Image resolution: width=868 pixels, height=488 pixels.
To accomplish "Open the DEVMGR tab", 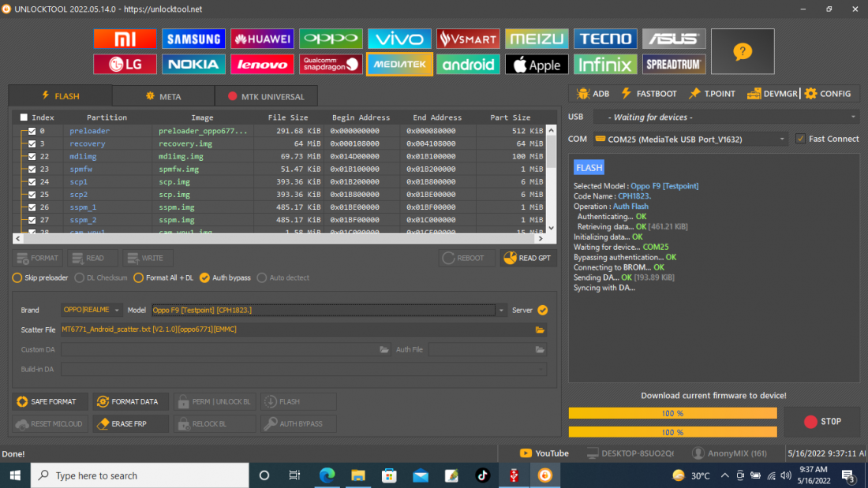I will tap(773, 94).
